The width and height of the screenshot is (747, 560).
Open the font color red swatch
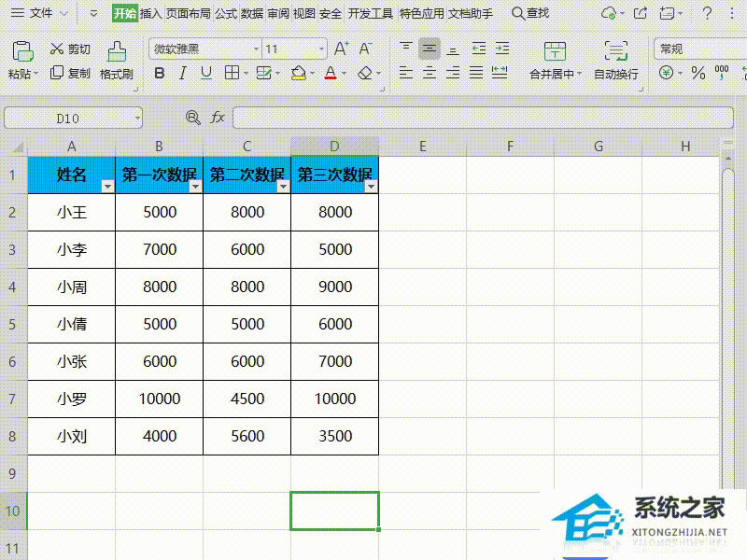331,72
